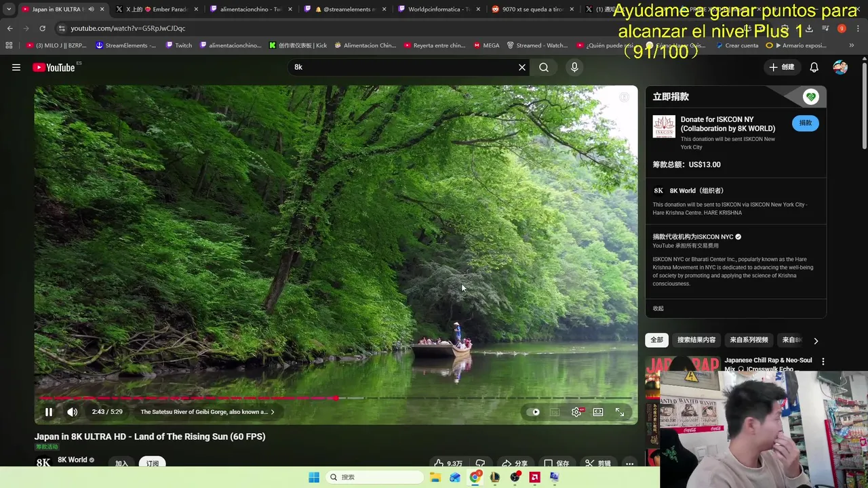Image resolution: width=868 pixels, height=488 pixels.
Task: Open the 8K World channel avatar
Action: click(43, 462)
